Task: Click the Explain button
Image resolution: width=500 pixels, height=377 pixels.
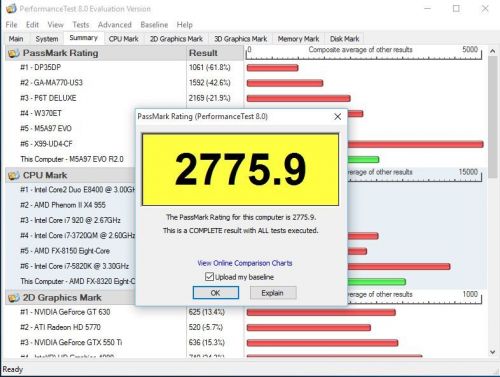Action: (x=273, y=293)
